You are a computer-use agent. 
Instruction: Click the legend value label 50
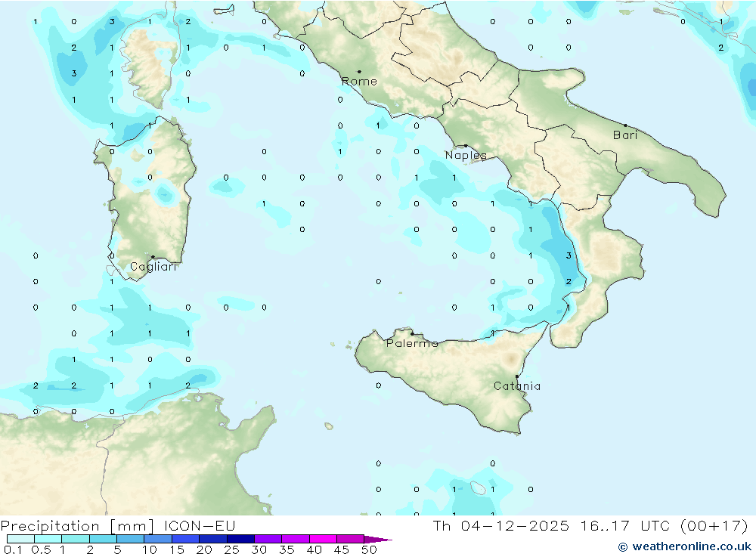point(369,549)
